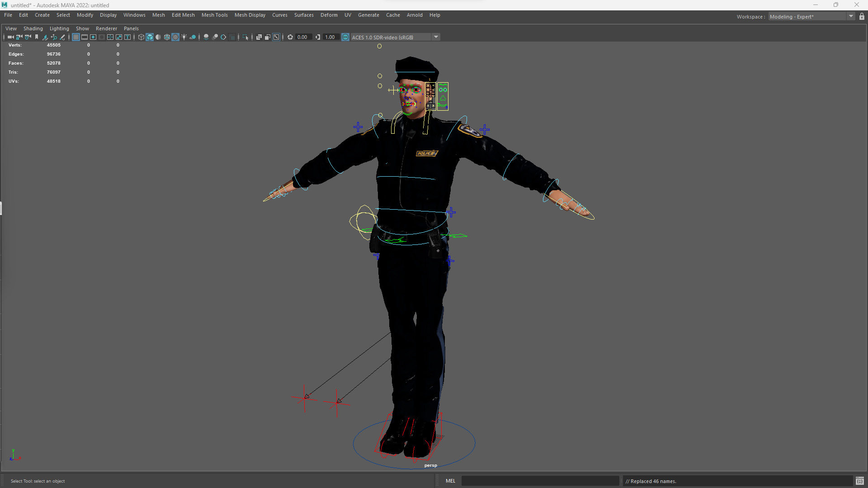Toggle the viewport grid display
This screenshot has height=488, width=868.
click(x=76, y=37)
